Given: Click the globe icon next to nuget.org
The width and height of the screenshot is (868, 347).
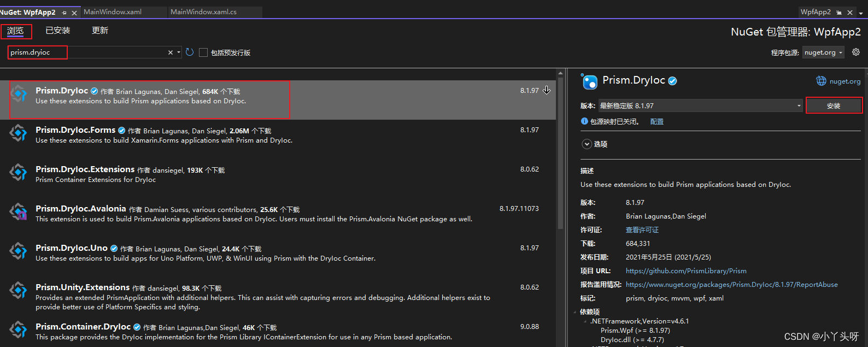Looking at the screenshot, I should tap(821, 81).
